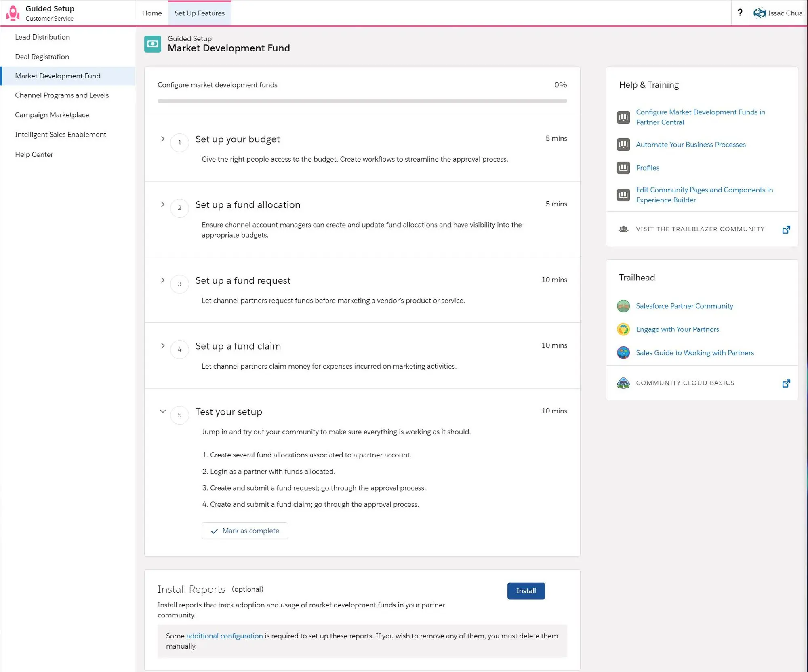This screenshot has width=808, height=672.
Task: Open external link icon for Trailblazer Community
Action: [786, 230]
